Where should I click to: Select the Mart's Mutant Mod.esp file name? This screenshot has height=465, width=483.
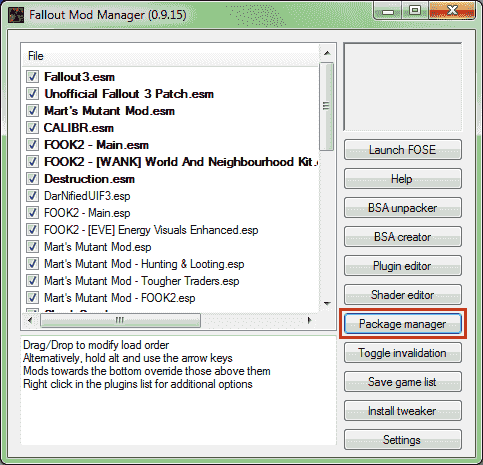(x=98, y=247)
